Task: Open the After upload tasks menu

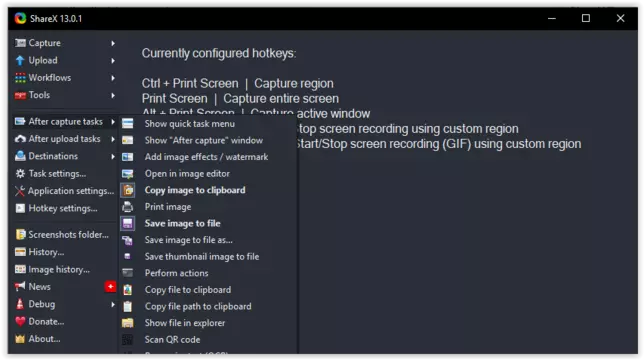Action: coord(65,139)
